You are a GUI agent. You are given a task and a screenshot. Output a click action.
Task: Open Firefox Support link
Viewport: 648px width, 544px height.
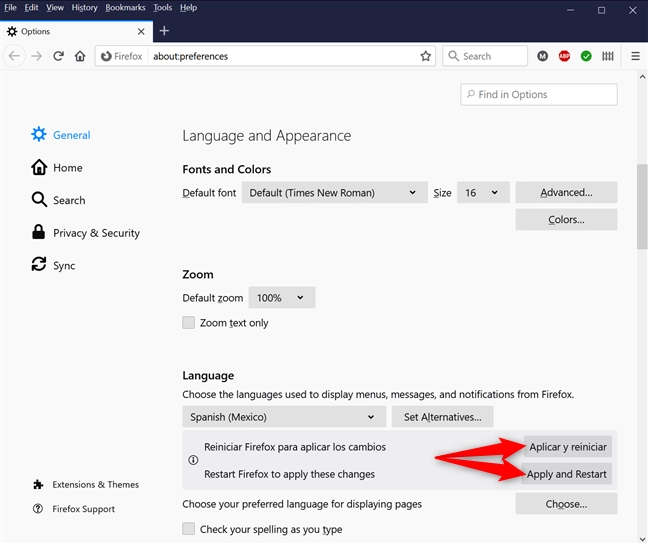tap(83, 509)
